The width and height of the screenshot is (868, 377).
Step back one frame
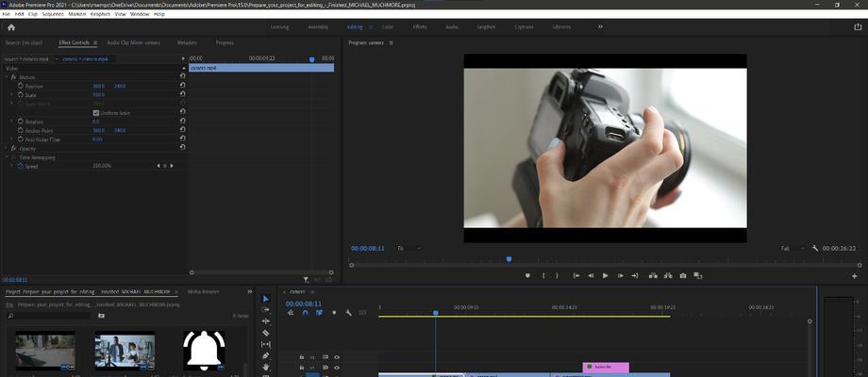point(591,275)
